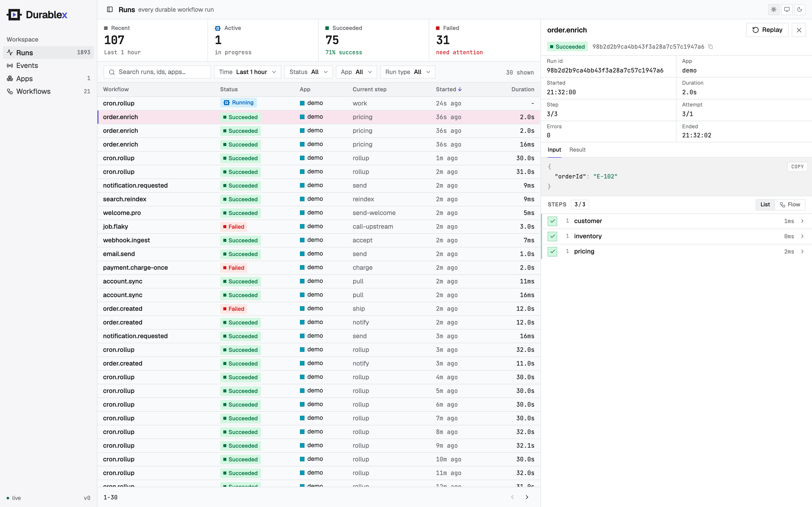The image size is (812, 507).
Task: Switch to dark theme moon icon
Action: 800,9
